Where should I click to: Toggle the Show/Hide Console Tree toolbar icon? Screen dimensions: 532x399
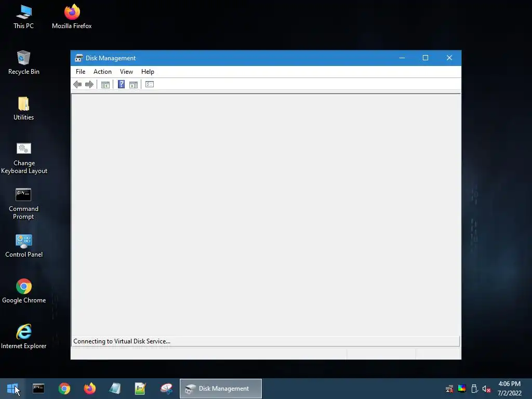pyautogui.click(x=105, y=85)
